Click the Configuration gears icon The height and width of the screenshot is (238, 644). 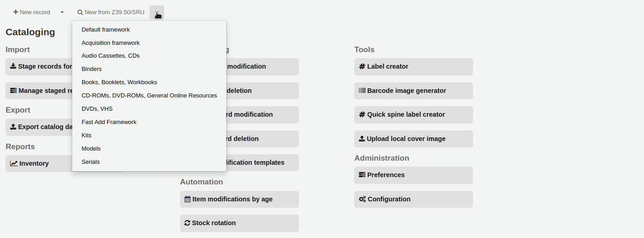point(362,199)
